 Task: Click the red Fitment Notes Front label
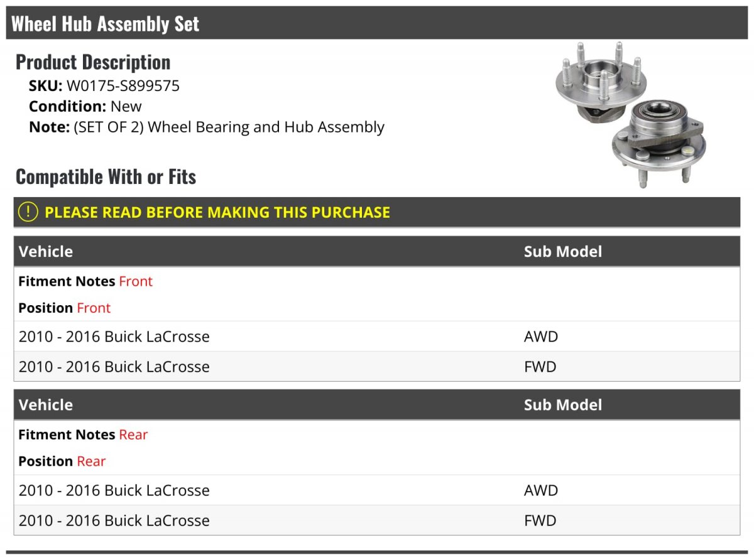136,281
